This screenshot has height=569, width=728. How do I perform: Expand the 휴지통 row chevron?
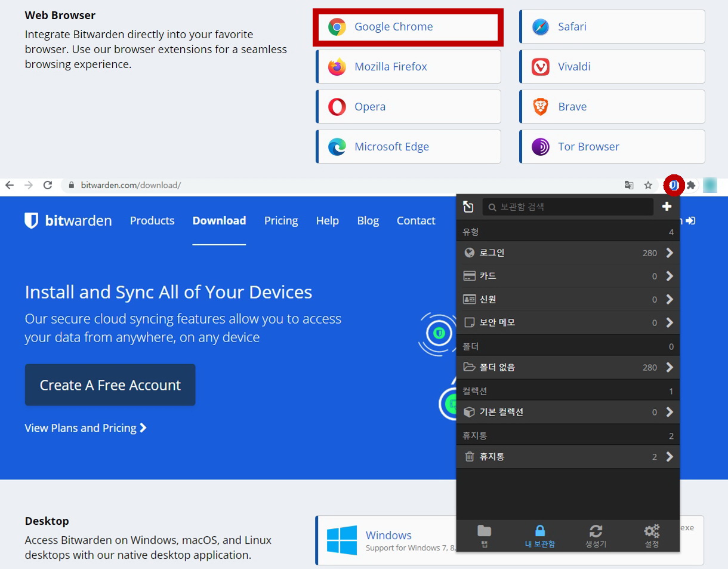pos(670,457)
